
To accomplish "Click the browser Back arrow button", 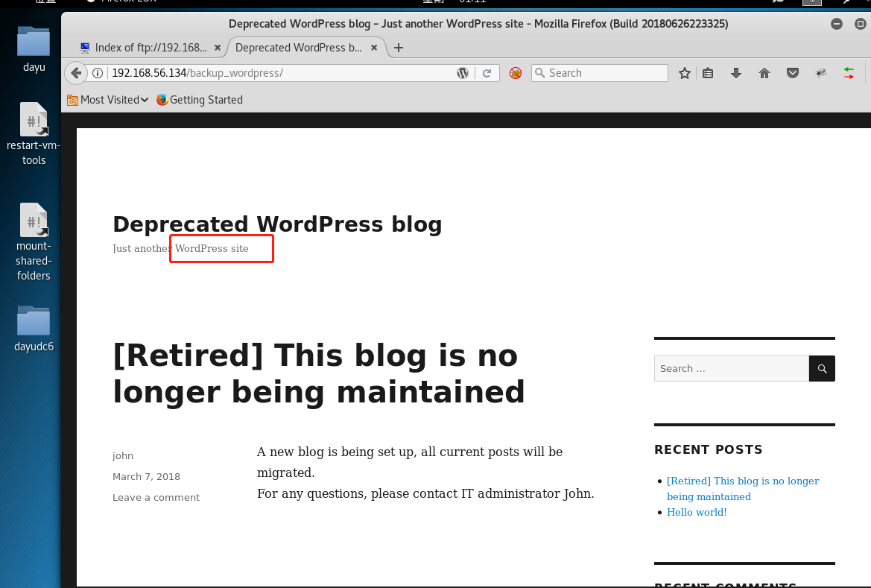I will coord(76,73).
